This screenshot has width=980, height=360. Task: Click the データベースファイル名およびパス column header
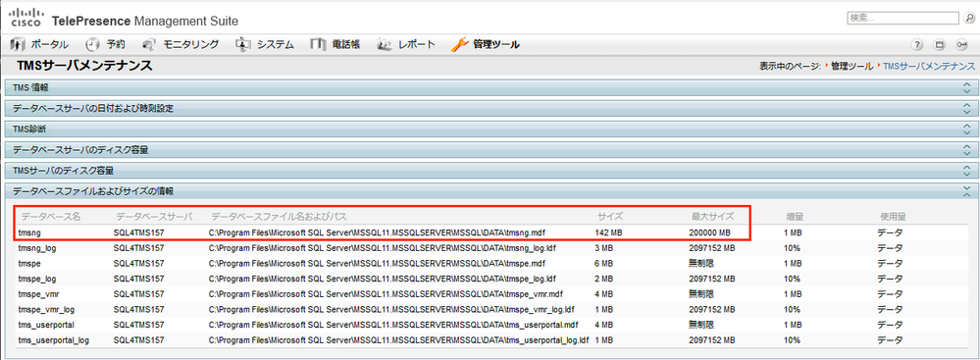279,217
